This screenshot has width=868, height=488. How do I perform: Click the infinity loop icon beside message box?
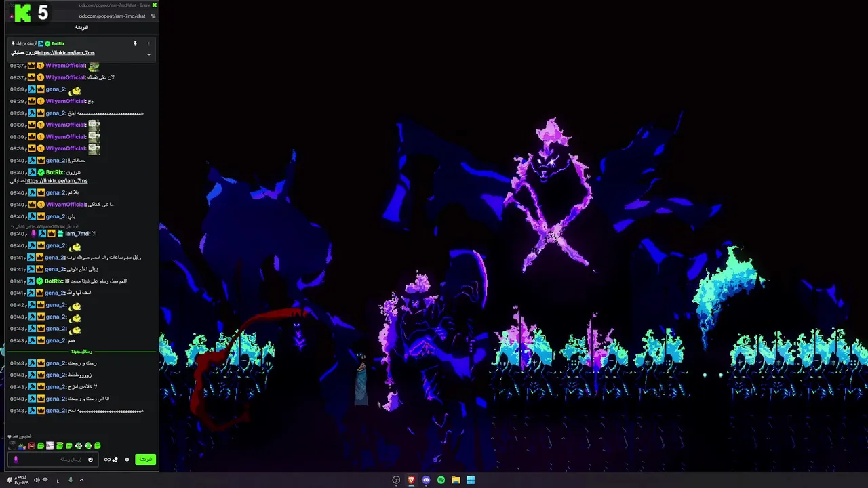pyautogui.click(x=107, y=460)
